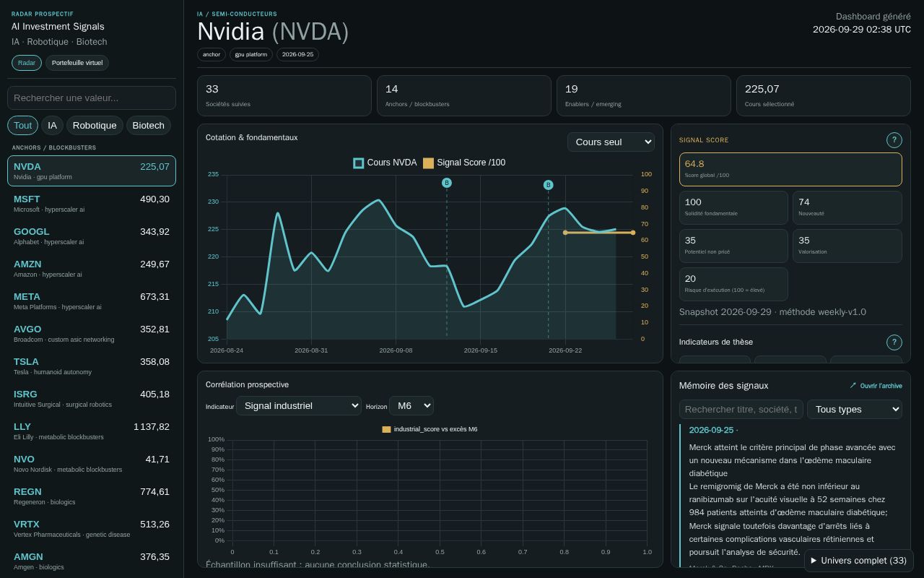Open the AMGN Amgen row
This screenshot has height=578, width=924.
click(92, 561)
